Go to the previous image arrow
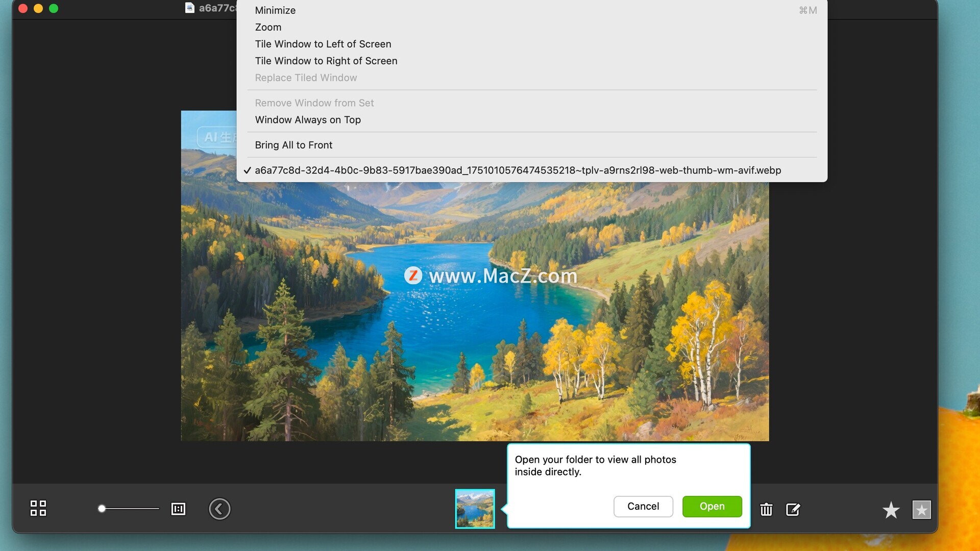Image resolution: width=980 pixels, height=551 pixels. tap(219, 509)
